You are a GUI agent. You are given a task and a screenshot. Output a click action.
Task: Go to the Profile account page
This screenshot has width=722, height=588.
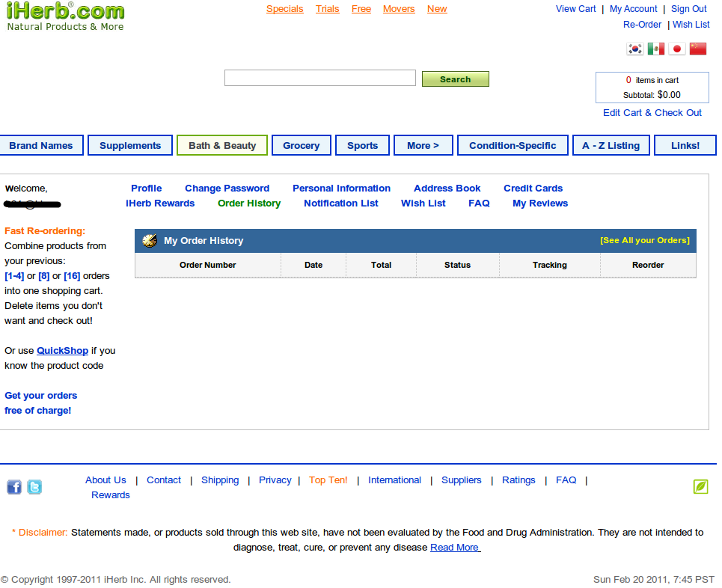147,189
